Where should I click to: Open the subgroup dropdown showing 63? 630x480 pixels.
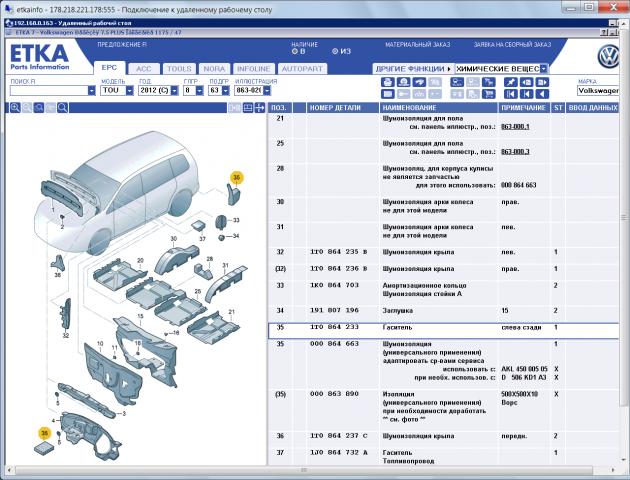[225, 91]
